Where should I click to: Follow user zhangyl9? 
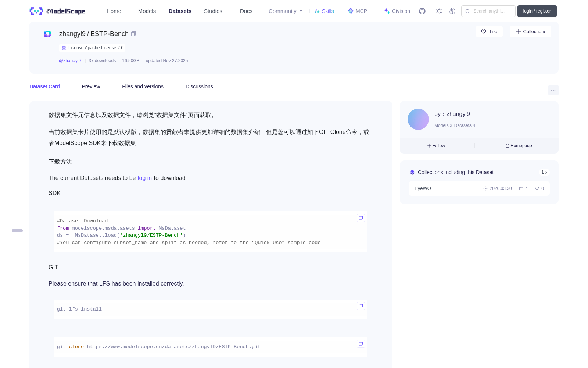[x=436, y=146]
